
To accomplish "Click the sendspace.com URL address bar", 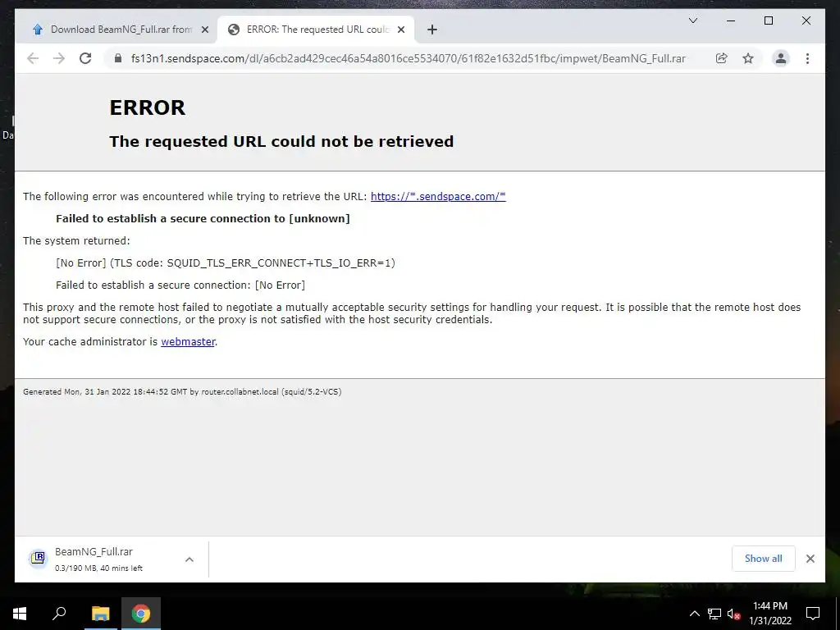I will click(x=408, y=58).
